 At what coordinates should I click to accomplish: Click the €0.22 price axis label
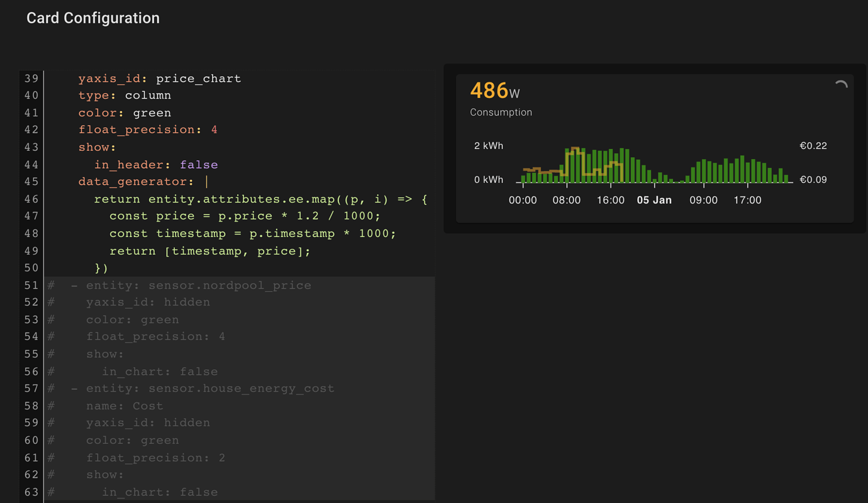(x=813, y=145)
